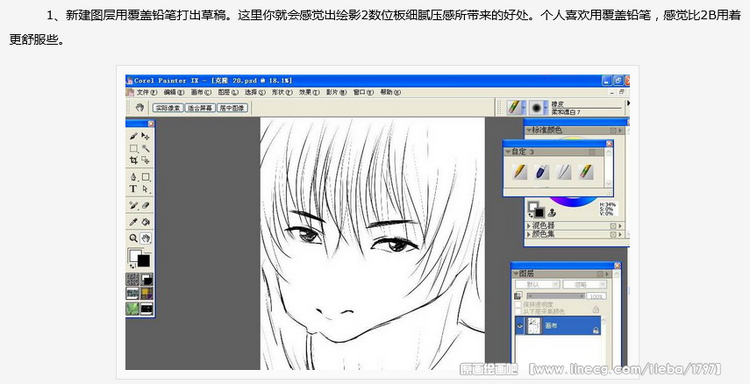Select the Text tool
This screenshot has height=384, width=750.
point(133,188)
